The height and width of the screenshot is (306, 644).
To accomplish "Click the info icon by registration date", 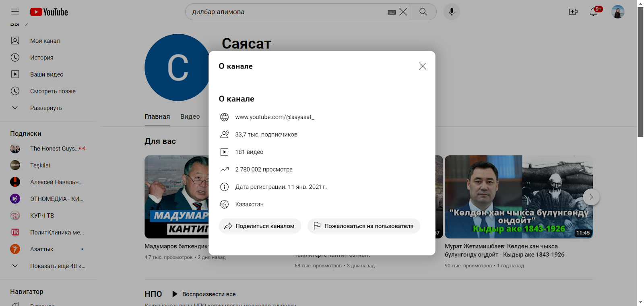I will [x=224, y=187].
